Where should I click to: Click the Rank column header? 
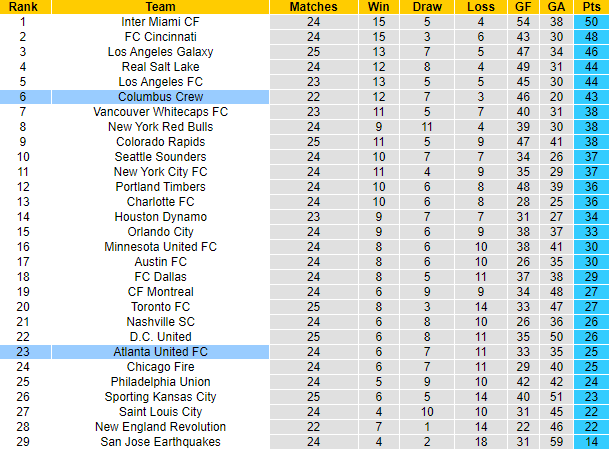(25, 6)
